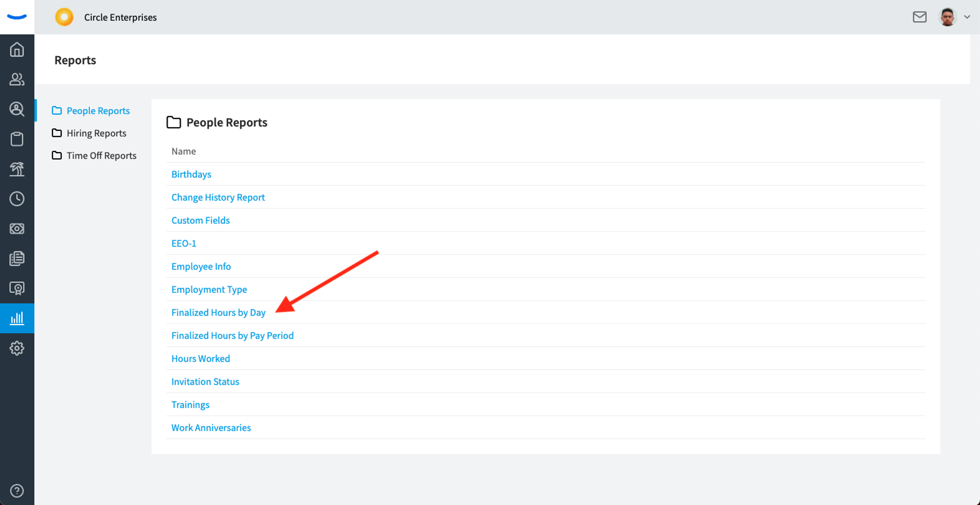Screen dimensions: 980x505
Task: Open the Finalized Hours by Day report
Action: click(x=218, y=312)
